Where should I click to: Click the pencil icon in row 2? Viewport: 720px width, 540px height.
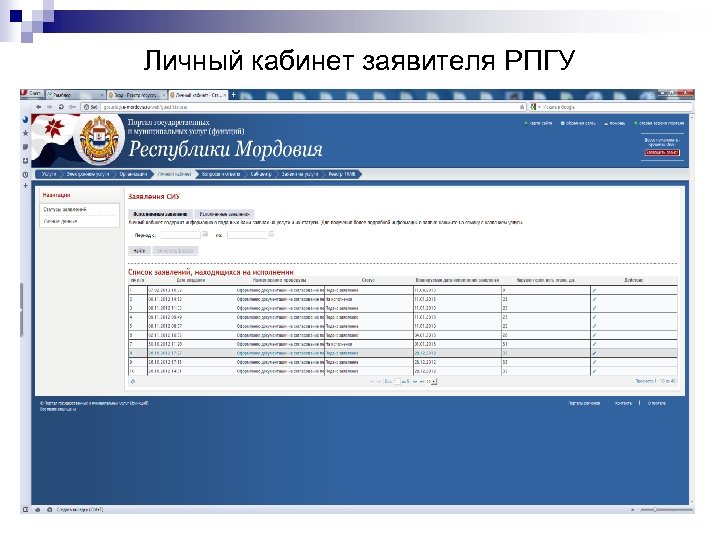point(595,299)
